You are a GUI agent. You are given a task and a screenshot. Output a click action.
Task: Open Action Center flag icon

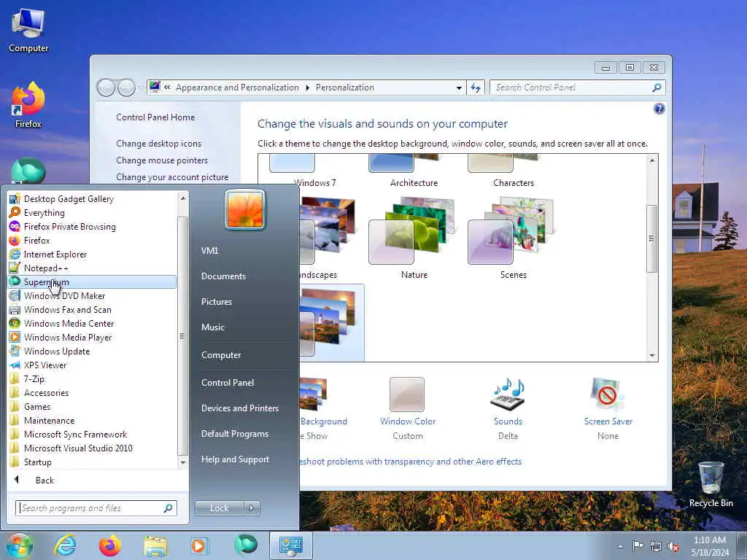tap(638, 545)
